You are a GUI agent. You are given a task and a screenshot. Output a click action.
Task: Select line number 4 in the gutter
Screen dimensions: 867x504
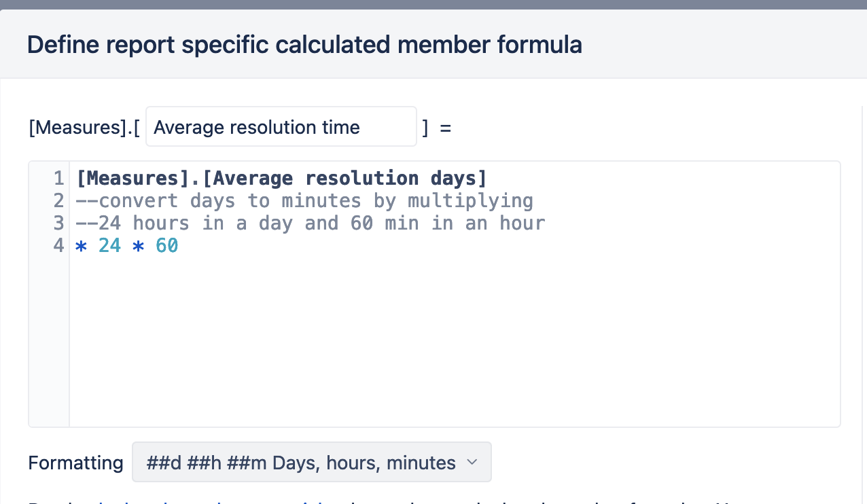click(x=58, y=246)
